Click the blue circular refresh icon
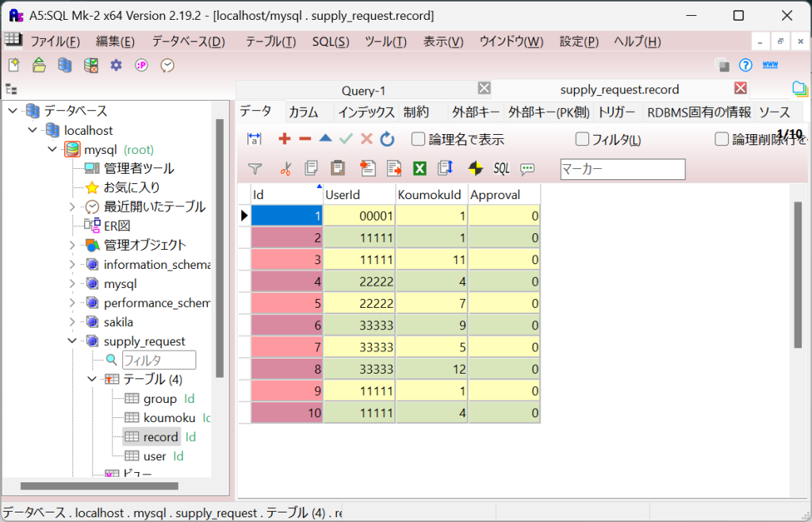 [387, 139]
